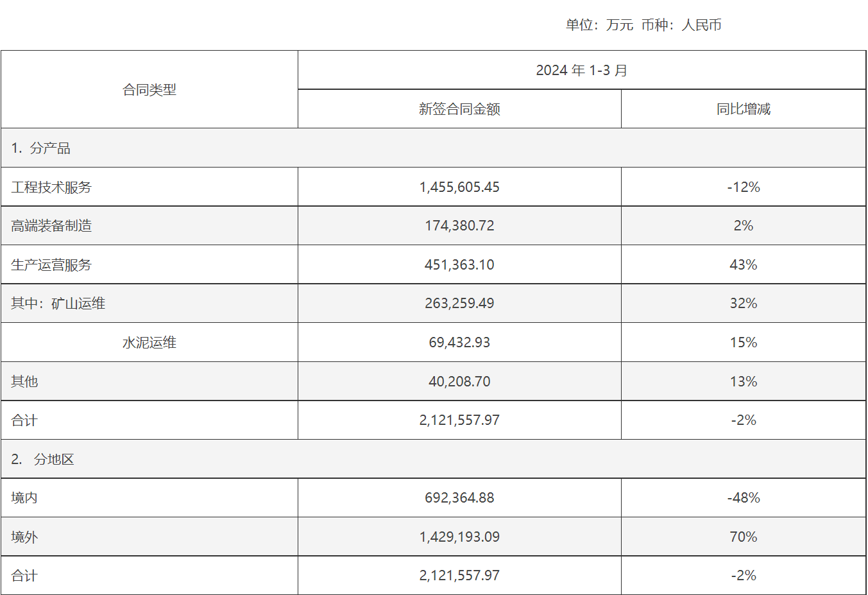
Task: Select the 高端装备制造 row label
Action: click(51, 226)
